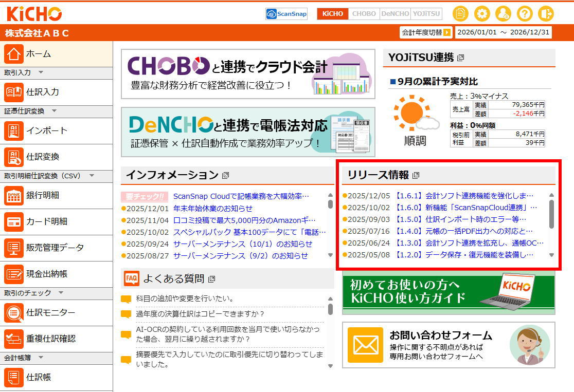This screenshot has height=392, width=574.
Task: Open the user account icon
Action: coord(503,14)
